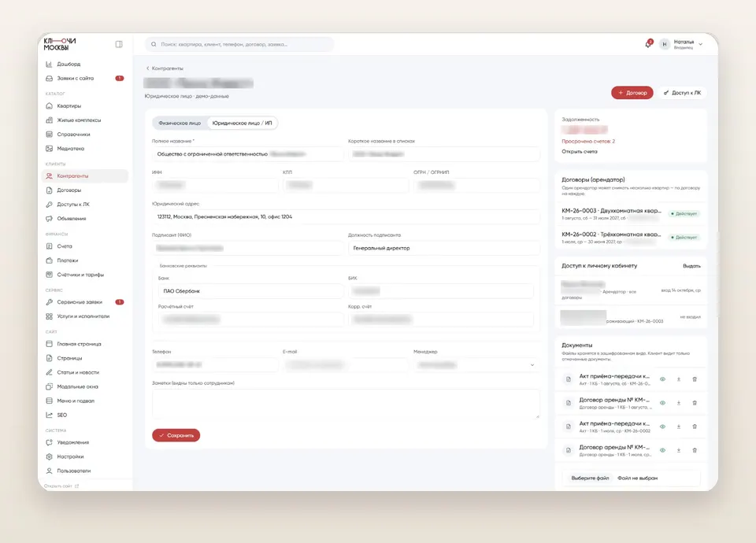Delete the 1 июля Договор аренды document
756x543 pixels.
695,450
